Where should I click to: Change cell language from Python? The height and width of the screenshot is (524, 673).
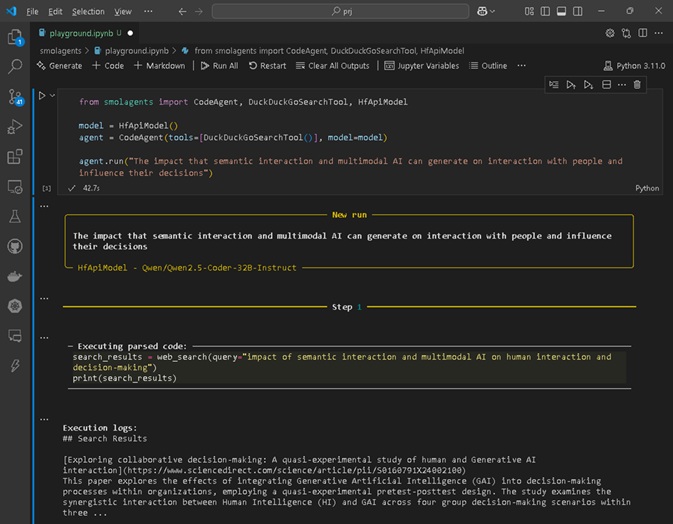click(647, 188)
